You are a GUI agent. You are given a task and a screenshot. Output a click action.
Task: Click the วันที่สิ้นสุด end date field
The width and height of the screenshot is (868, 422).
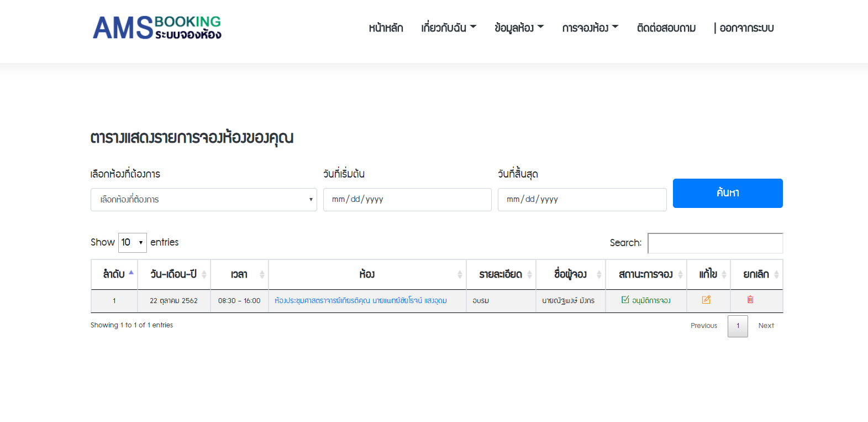pos(582,200)
